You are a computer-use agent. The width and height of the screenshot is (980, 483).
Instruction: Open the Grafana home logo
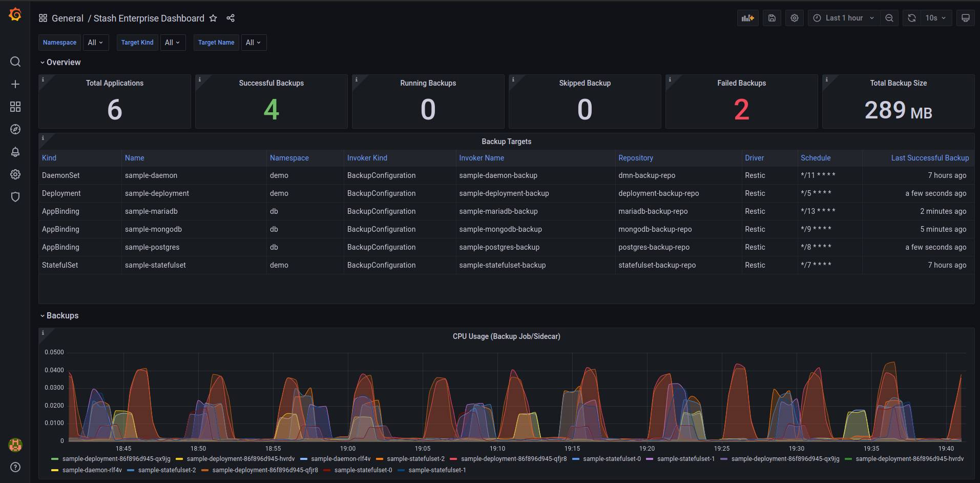tap(15, 15)
